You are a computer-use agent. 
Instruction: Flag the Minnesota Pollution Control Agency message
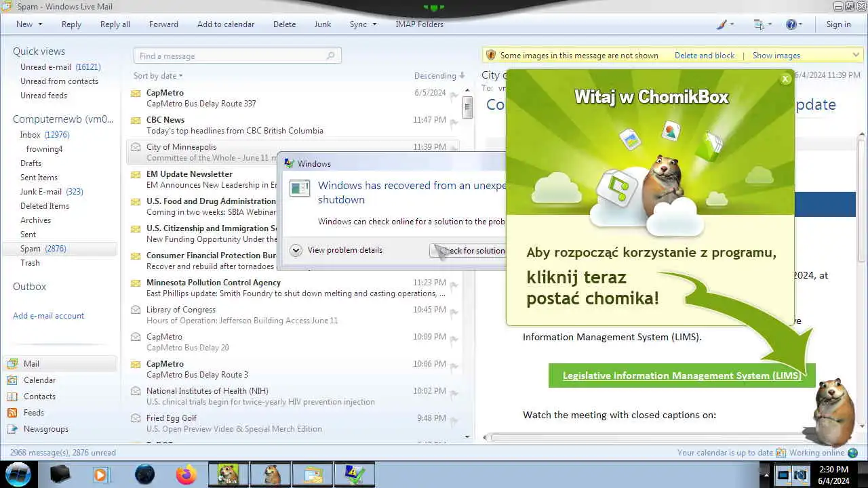tap(454, 287)
